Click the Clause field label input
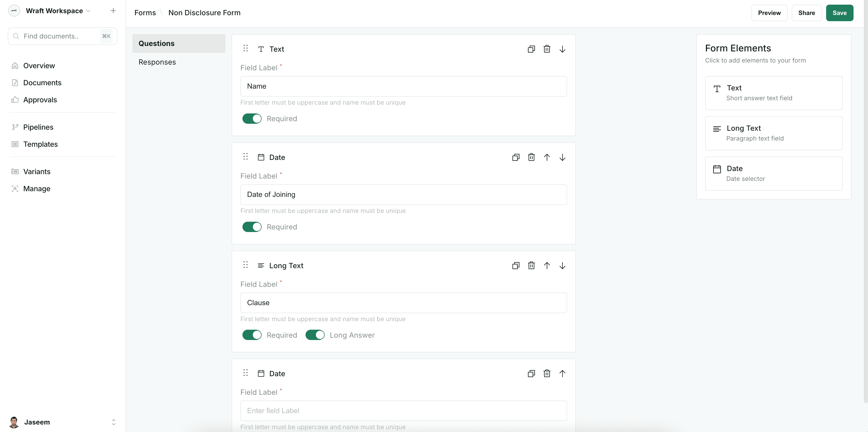Screen dimensions: 868x432 pos(403,303)
